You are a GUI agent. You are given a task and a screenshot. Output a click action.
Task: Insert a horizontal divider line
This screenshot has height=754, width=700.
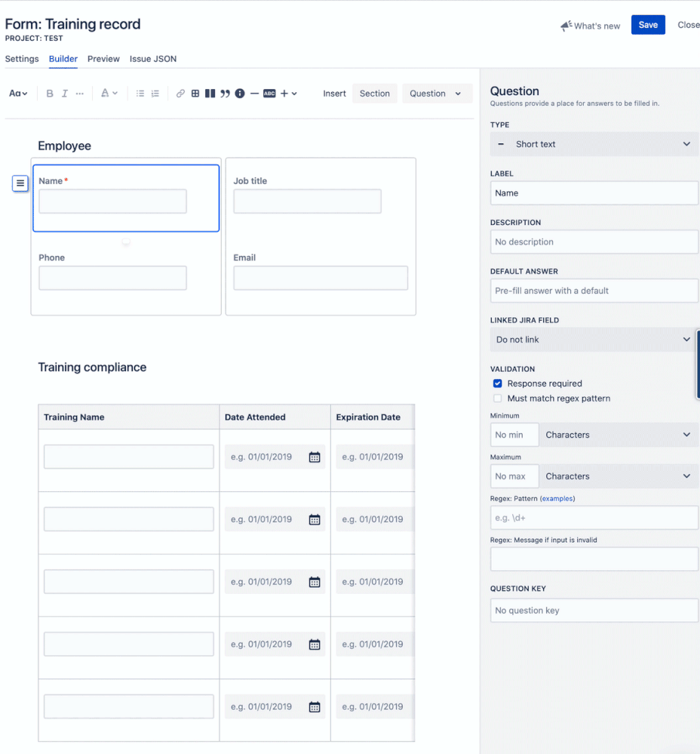pyautogui.click(x=254, y=93)
